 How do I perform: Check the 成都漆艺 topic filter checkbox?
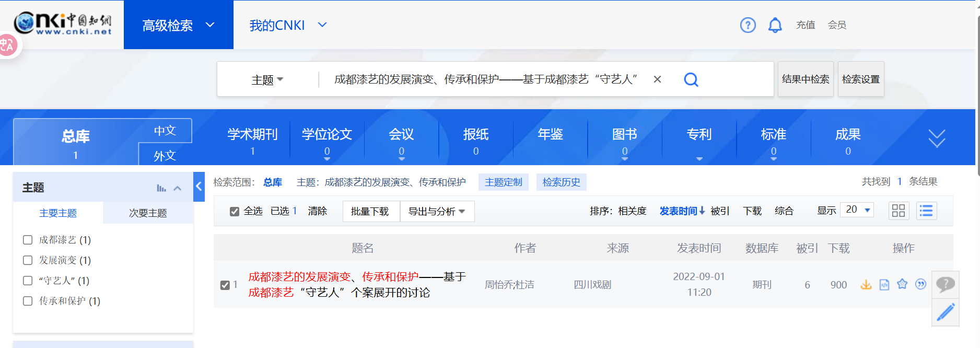point(28,240)
